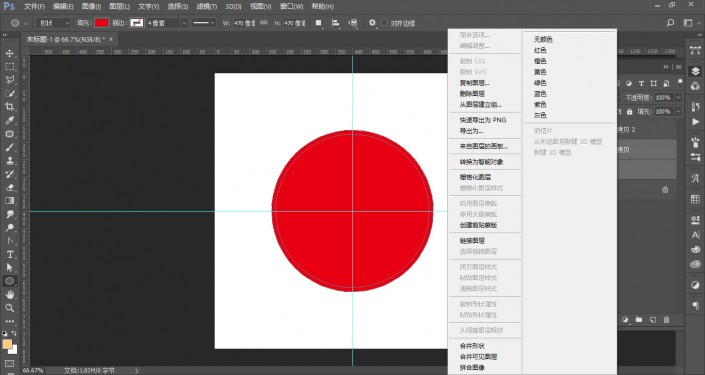Toggle the 对齐边缘 checkbox
705x375 pixels.
tap(384, 23)
